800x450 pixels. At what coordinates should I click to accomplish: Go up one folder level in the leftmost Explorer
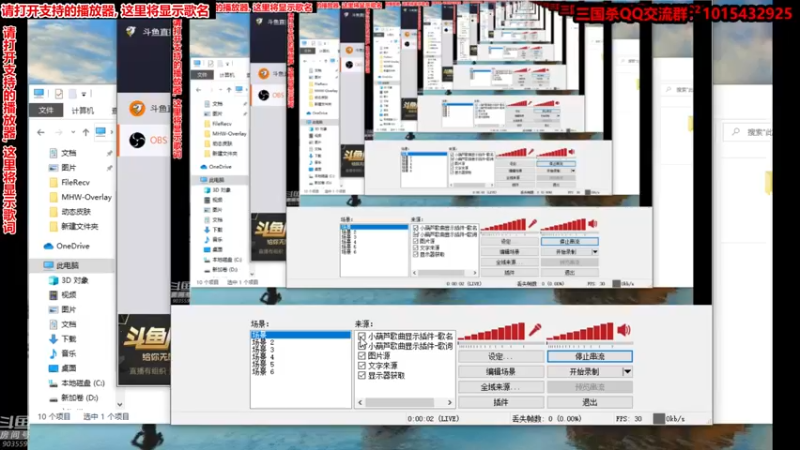pos(86,132)
